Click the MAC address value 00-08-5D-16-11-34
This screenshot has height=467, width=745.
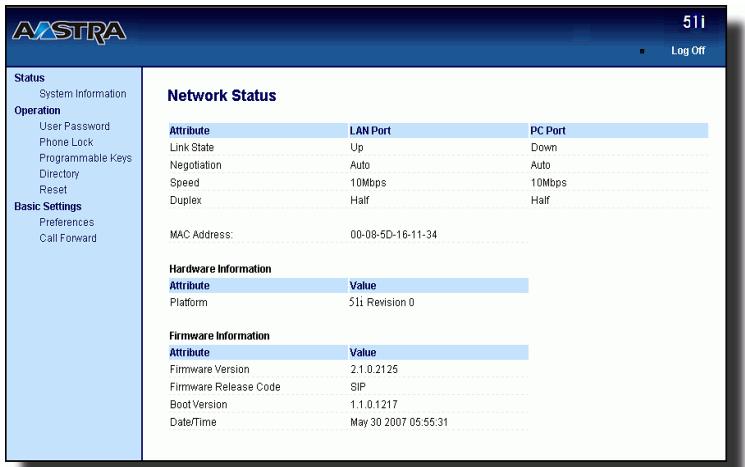click(393, 234)
